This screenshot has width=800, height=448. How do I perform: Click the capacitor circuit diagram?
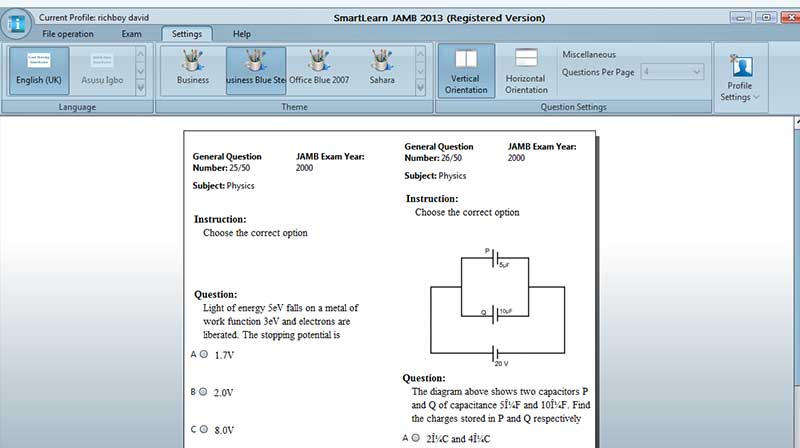click(x=497, y=307)
